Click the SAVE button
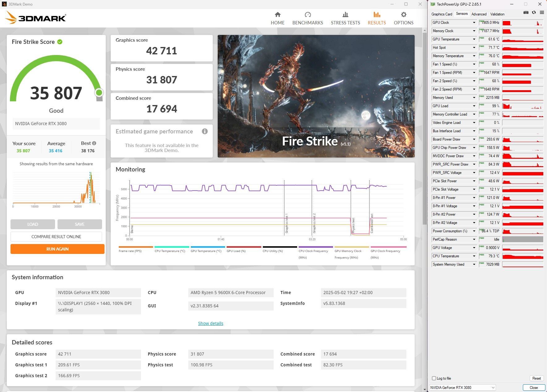The image size is (547, 392). tap(80, 224)
